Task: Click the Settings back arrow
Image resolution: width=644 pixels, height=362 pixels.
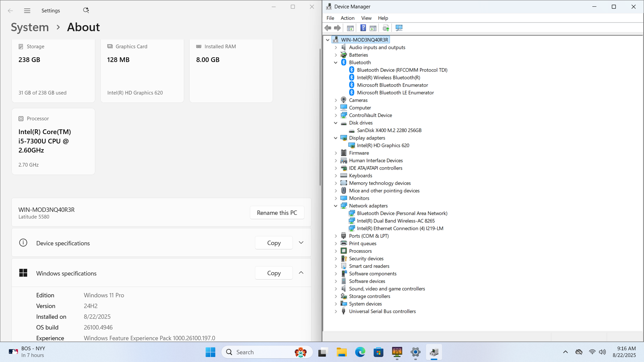Action: click(10, 10)
